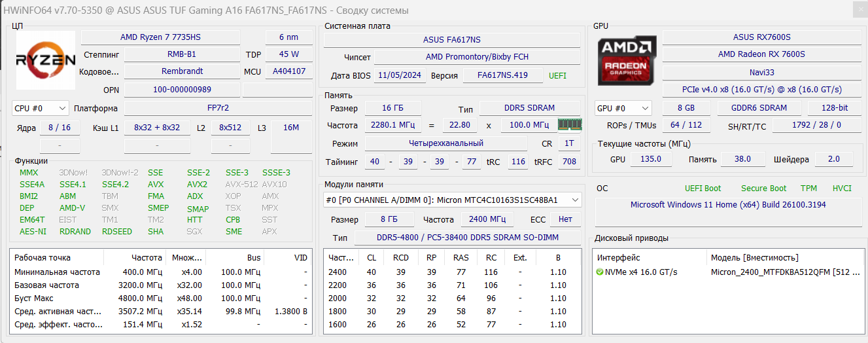
Task: Click the Navi33 GPU codename field
Action: [761, 72]
